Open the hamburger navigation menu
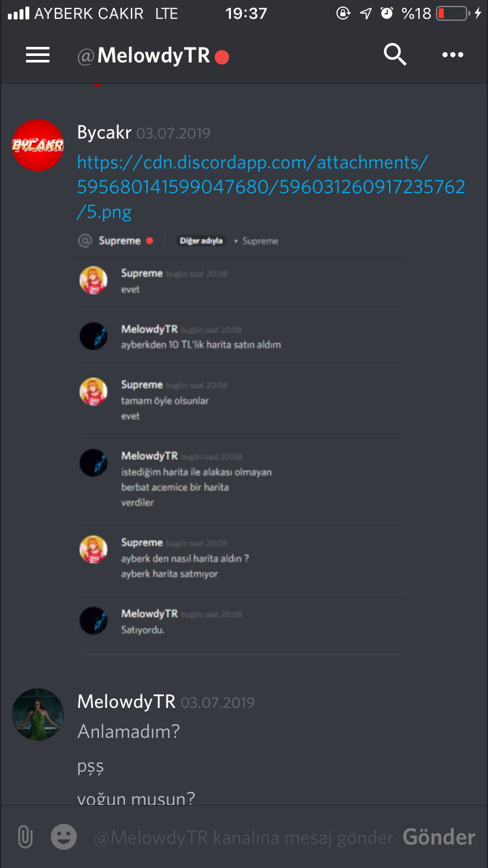Screen dimensions: 488x868 [38, 55]
